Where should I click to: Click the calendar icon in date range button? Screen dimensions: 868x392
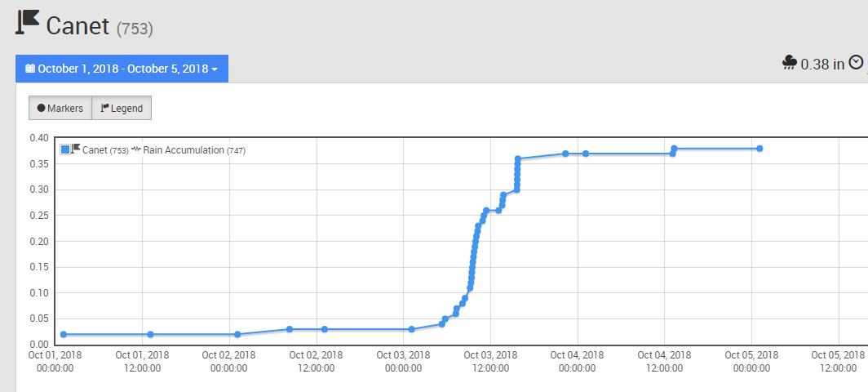point(30,69)
